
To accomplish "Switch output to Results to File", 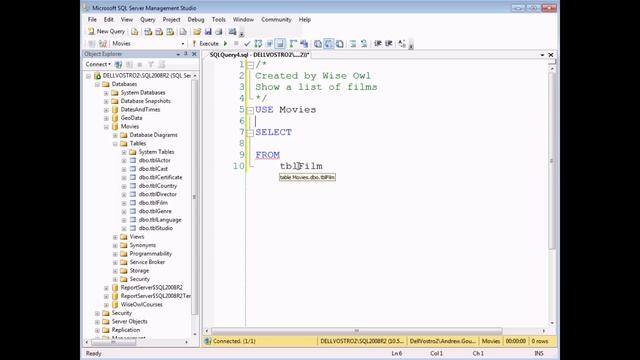I will 340,43.
